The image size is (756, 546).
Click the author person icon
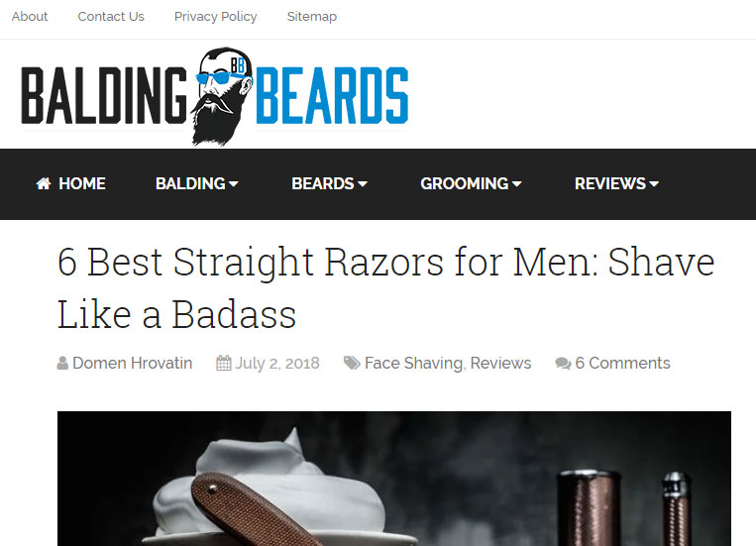tap(62, 363)
